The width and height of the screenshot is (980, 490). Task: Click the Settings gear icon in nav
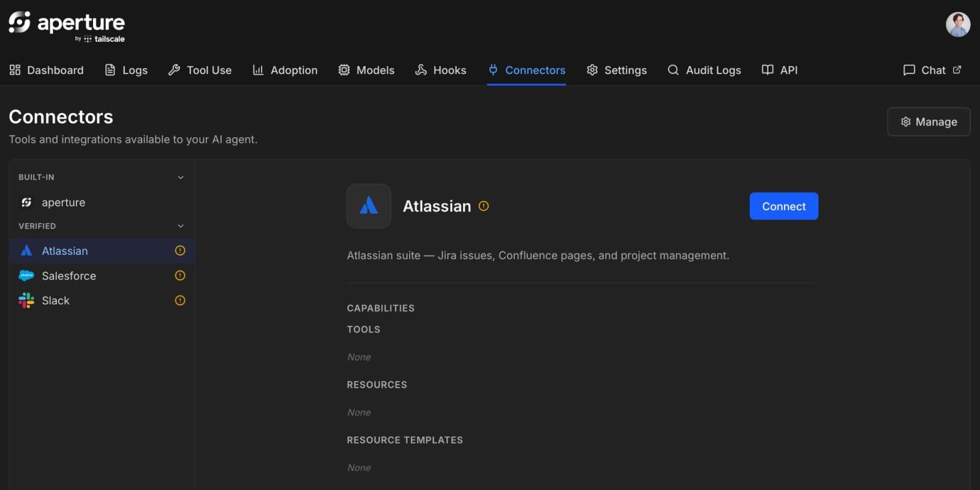[592, 70]
